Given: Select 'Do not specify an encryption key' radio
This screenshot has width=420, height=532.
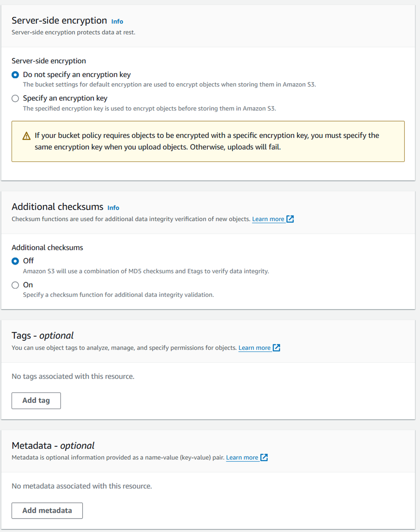Looking at the screenshot, I should (15, 75).
